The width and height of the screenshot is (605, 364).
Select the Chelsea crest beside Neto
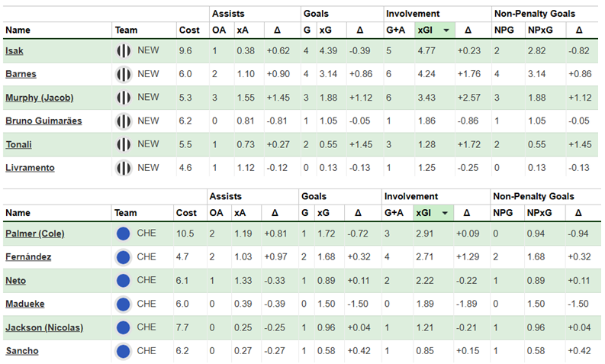point(124,280)
